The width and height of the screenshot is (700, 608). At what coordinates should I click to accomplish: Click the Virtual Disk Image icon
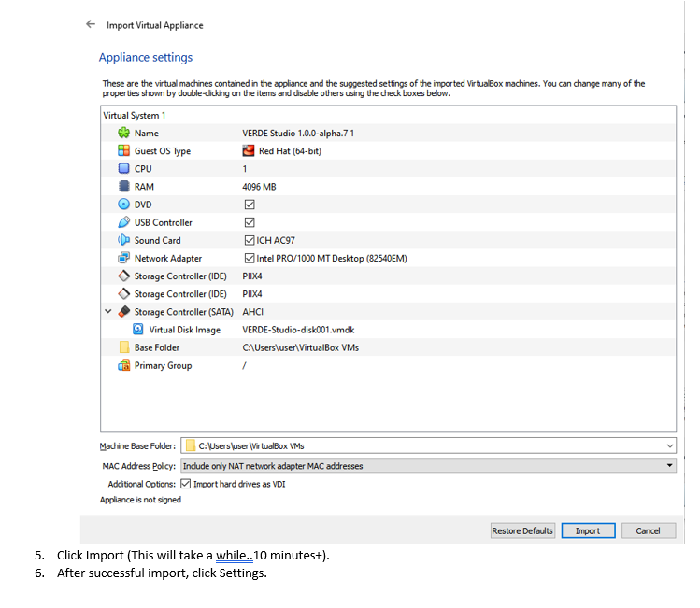[x=138, y=329]
